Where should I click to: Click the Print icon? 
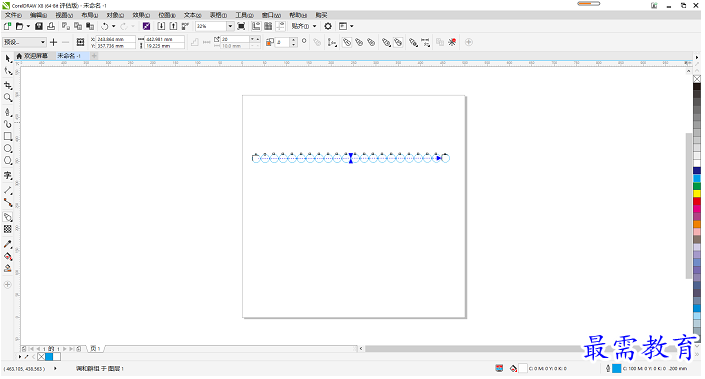51,27
